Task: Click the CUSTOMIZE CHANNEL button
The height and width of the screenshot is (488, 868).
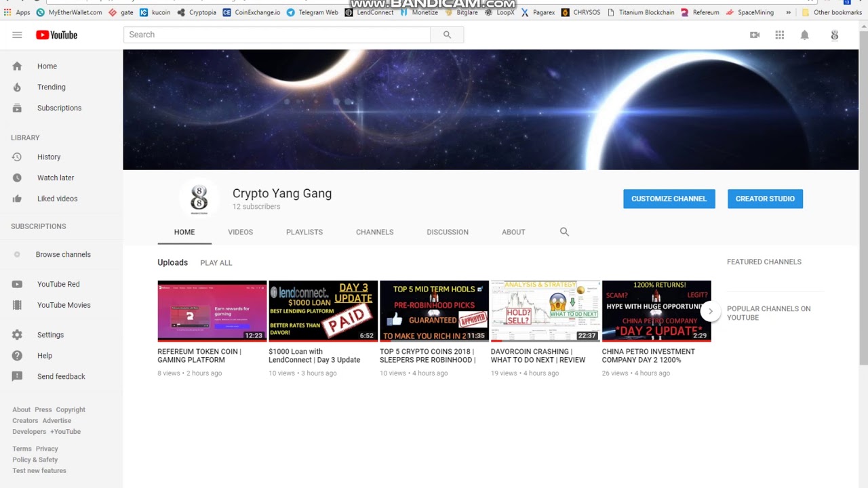Action: point(669,199)
